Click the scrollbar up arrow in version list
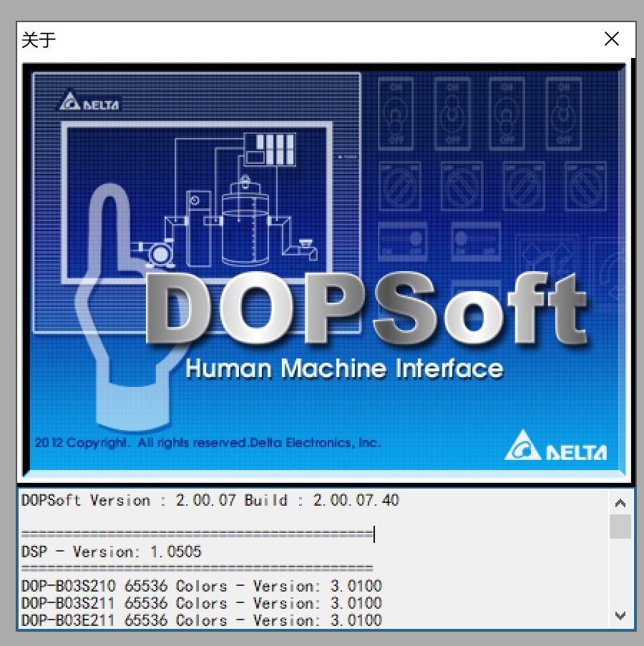Screen dimensions: 644x646 (x=620, y=503)
